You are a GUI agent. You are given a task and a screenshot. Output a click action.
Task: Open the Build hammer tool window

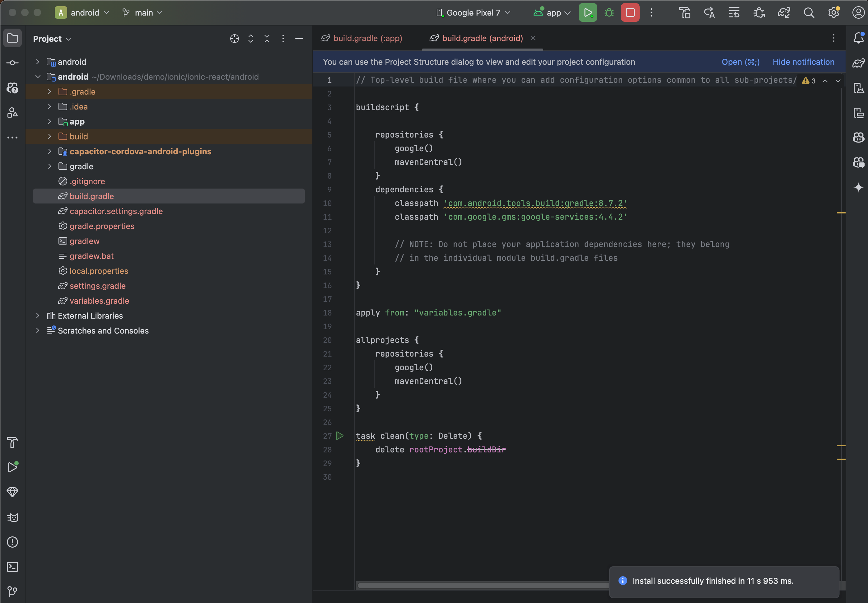click(12, 442)
